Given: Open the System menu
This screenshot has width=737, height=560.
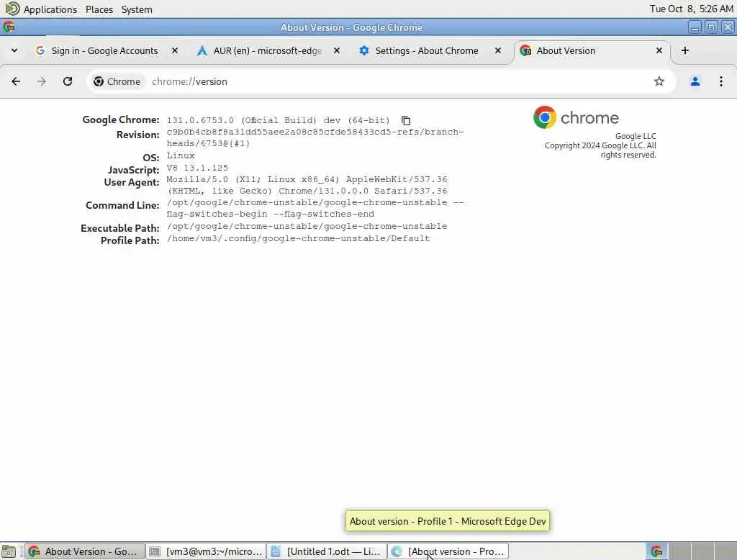Looking at the screenshot, I should click(x=137, y=9).
